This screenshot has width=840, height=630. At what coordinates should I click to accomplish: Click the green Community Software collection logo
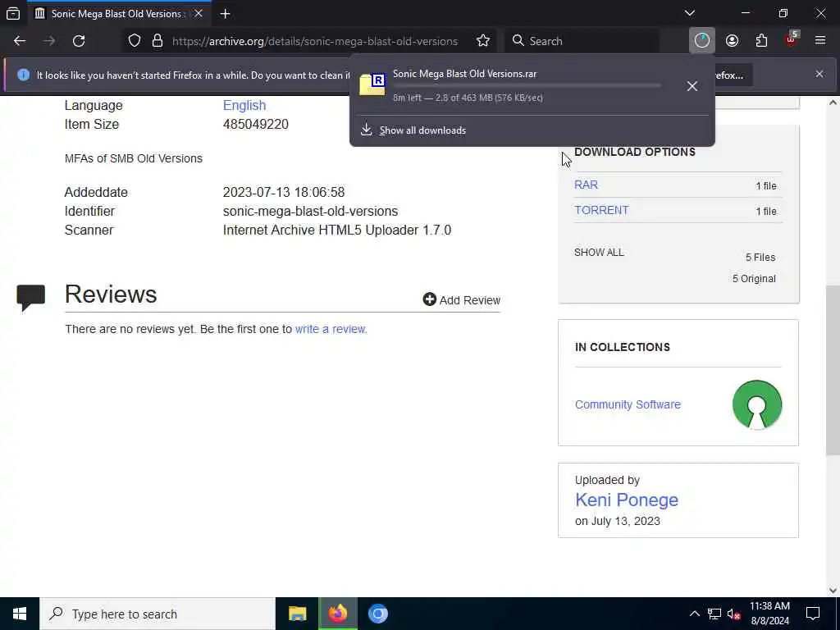(757, 404)
